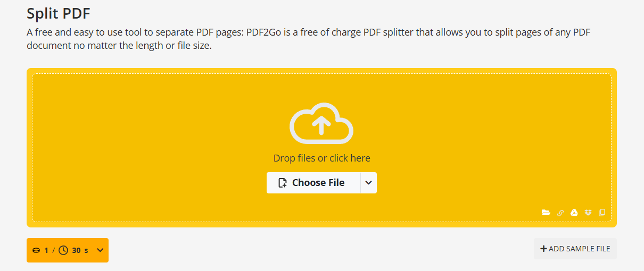Click the plus icon on Add Sample File

pyautogui.click(x=543, y=249)
